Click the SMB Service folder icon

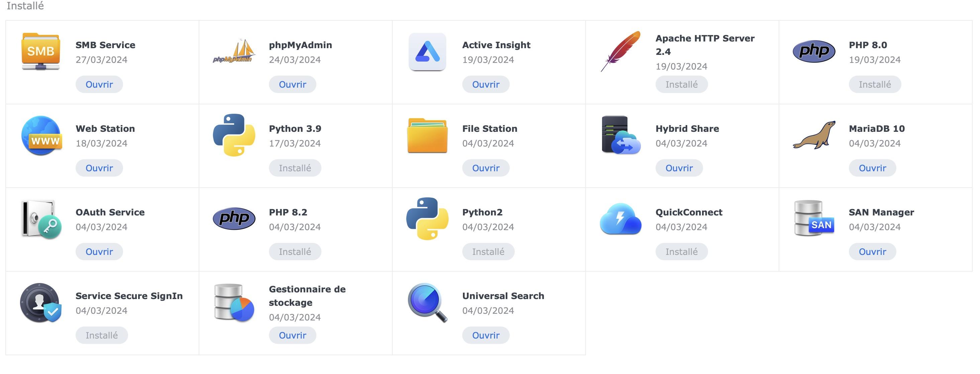pos(41,52)
